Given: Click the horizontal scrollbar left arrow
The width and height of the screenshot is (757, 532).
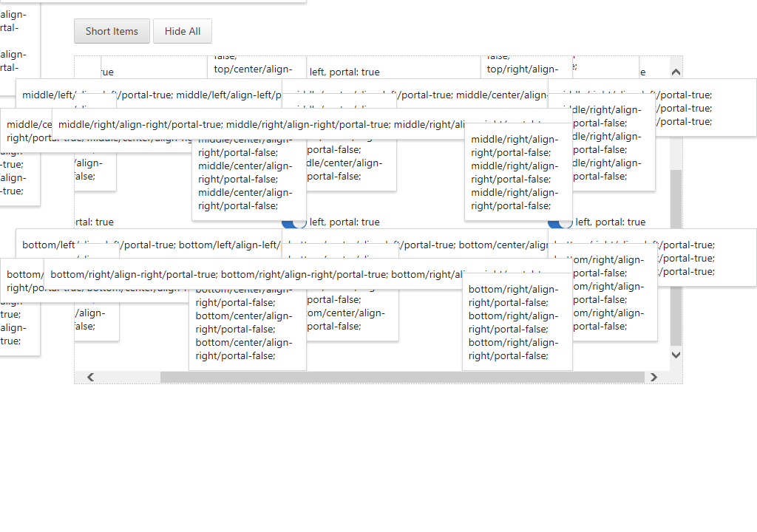Looking at the screenshot, I should tap(90, 378).
